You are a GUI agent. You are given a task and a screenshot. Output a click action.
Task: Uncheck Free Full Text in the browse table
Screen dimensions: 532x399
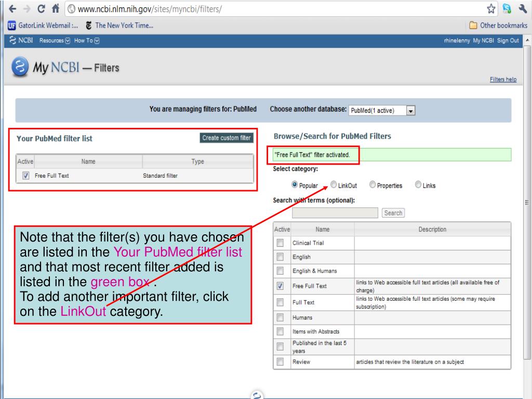tap(280, 286)
